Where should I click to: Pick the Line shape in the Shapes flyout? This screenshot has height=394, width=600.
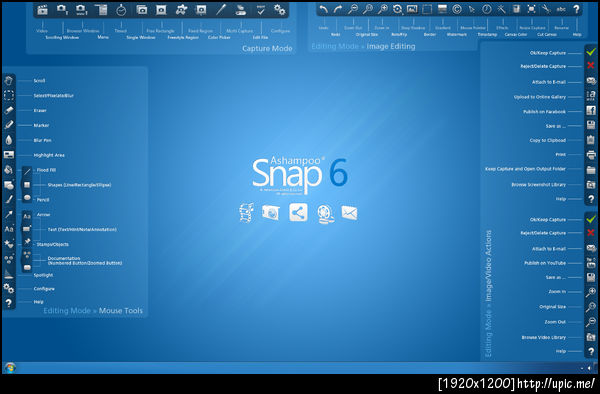pos(27,172)
